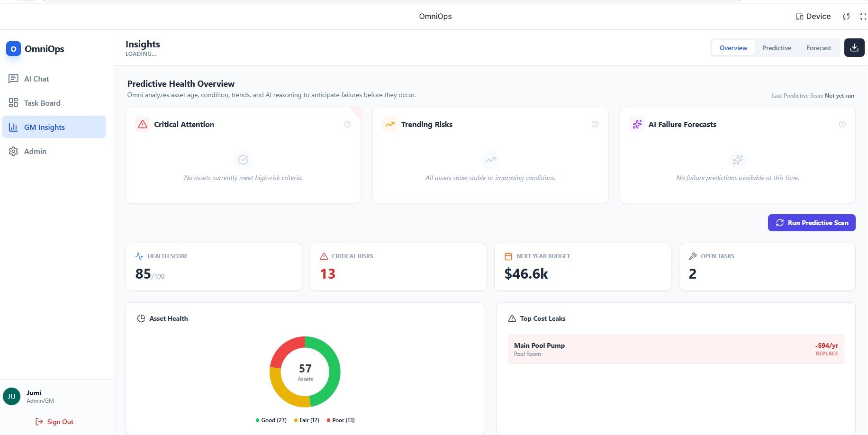Click the Fair (17) legend entry
Screen dimensions: 868x435
[307, 420]
